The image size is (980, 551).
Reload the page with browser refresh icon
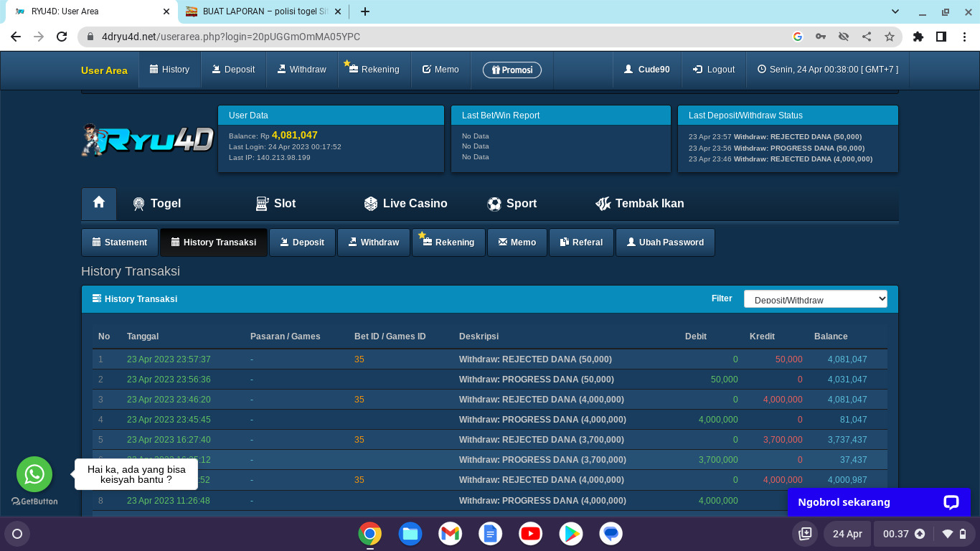point(62,37)
